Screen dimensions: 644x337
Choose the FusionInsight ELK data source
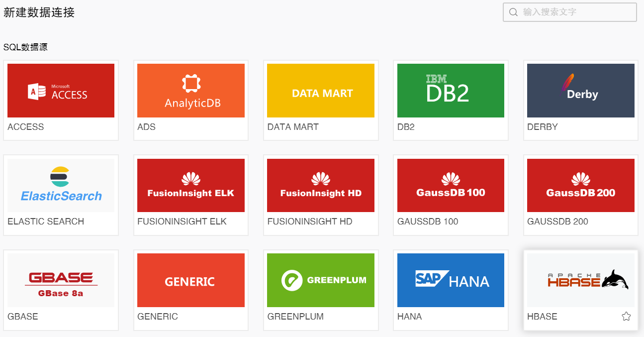[x=191, y=185]
